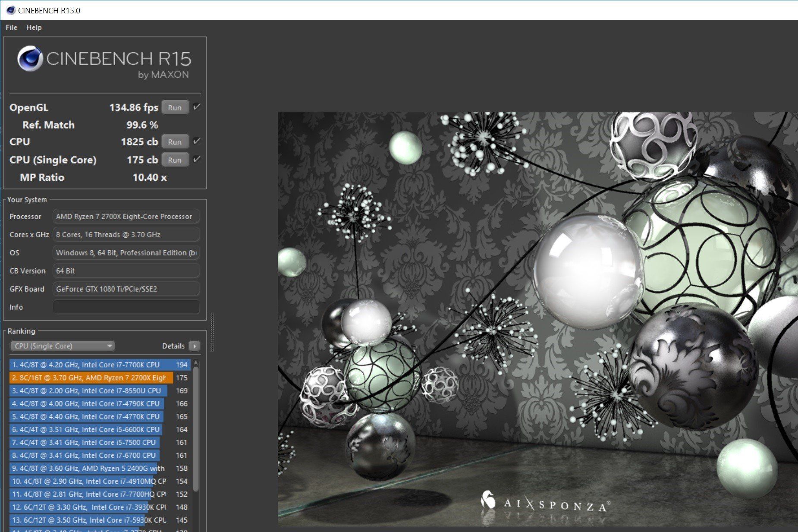Image resolution: width=798 pixels, height=532 pixels.
Task: Select ranking row 12, Intel Core i7-3930K
Action: (100, 507)
